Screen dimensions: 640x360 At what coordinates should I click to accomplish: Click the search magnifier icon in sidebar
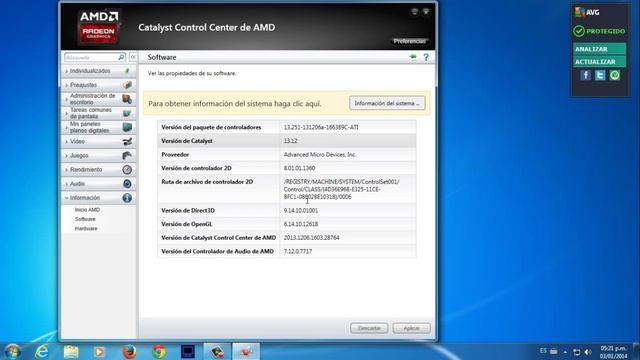pos(121,57)
